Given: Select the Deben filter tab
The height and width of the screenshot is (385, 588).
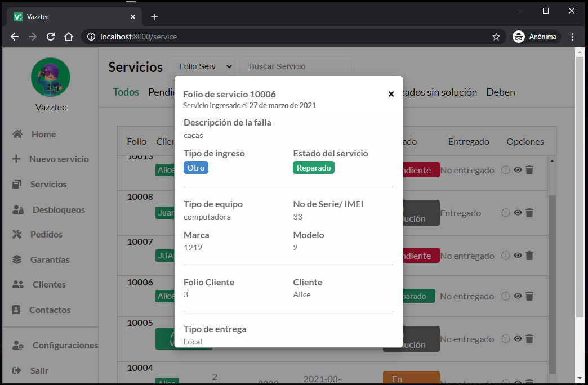Looking at the screenshot, I should coord(501,92).
